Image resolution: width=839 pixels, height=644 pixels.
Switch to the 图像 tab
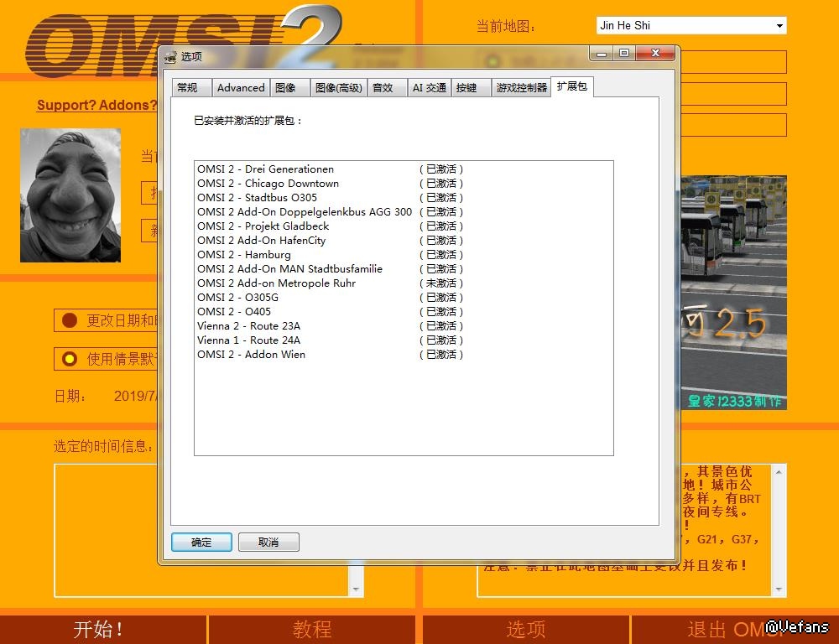click(290, 88)
